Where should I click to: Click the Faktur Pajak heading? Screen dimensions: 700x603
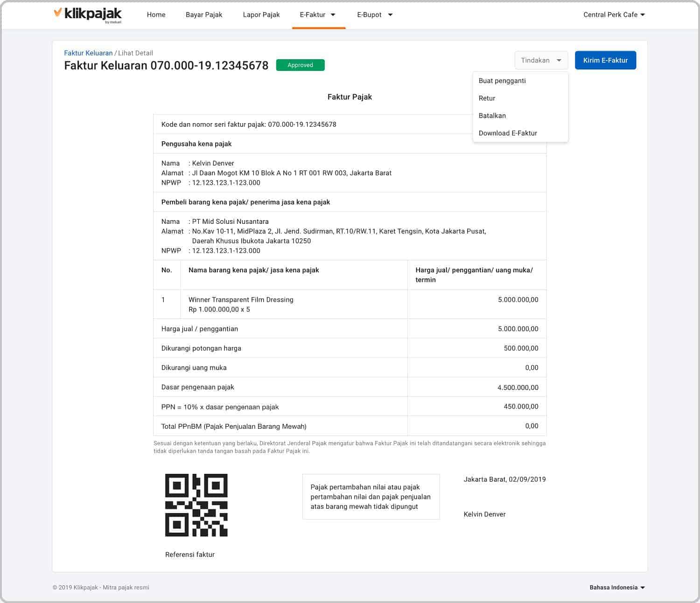[350, 97]
